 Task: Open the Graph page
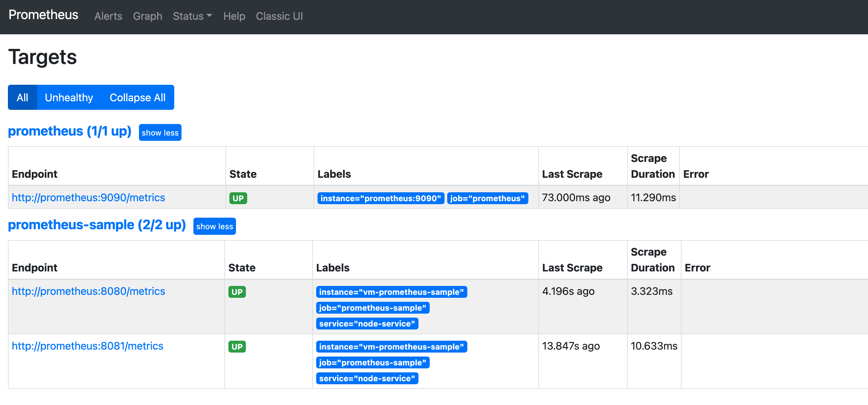(148, 16)
